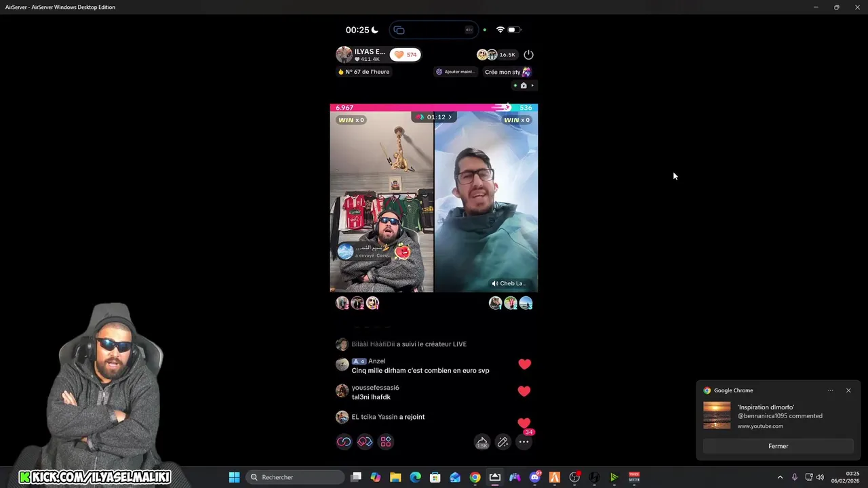Image resolution: width=868 pixels, height=488 pixels.
Task: Open the left team's top gifter ranked 3
Action: click(342, 303)
